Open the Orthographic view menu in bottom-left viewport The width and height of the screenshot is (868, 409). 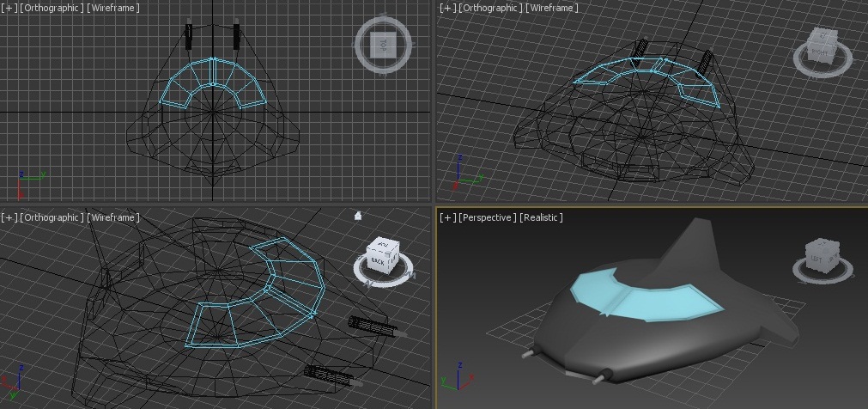pyautogui.click(x=52, y=217)
